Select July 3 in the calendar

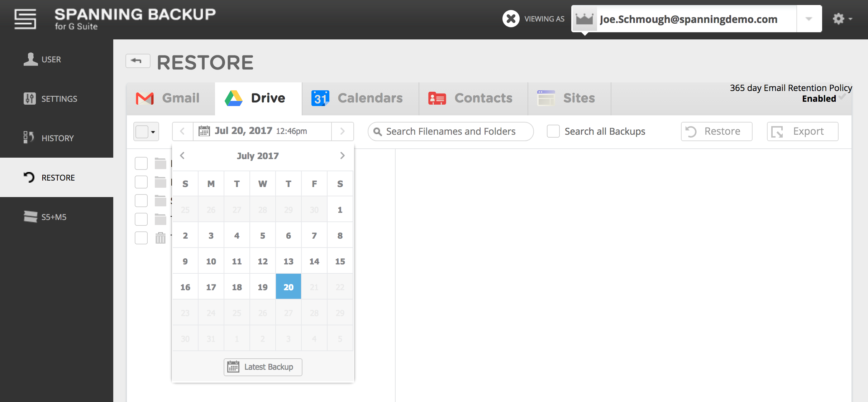[211, 235]
